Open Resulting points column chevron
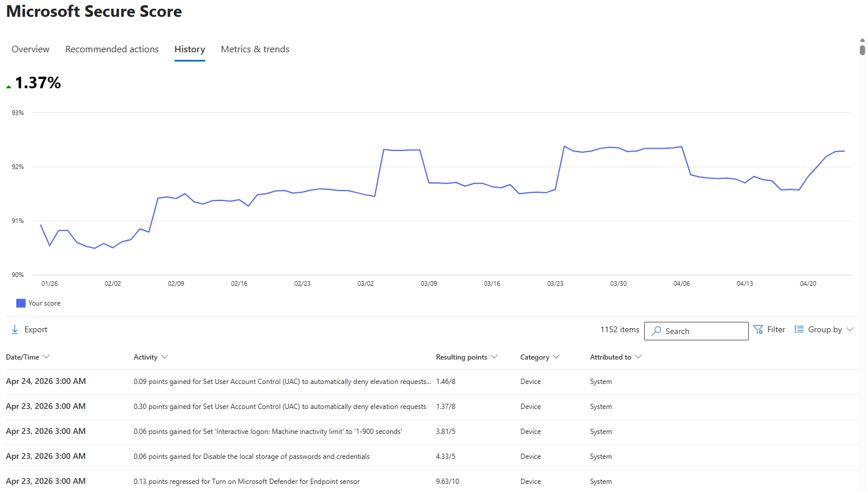Viewport: 868px width, 492px height. coord(494,357)
